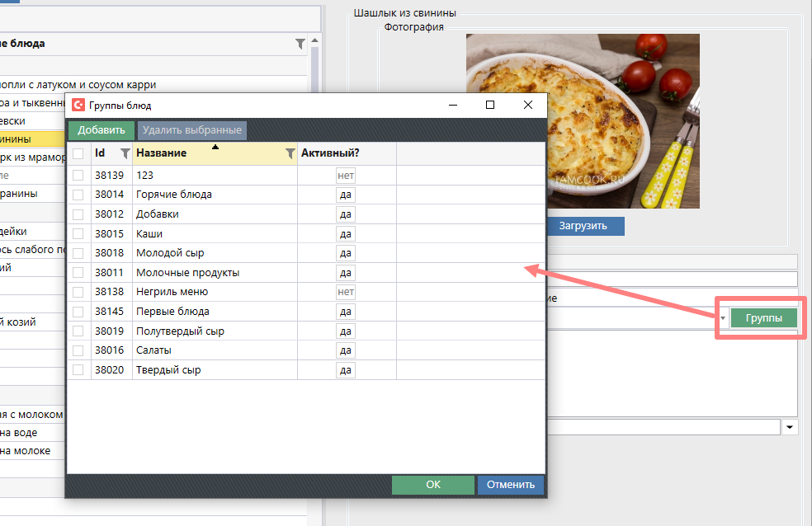Click the dish photo thumbnail

(x=583, y=121)
